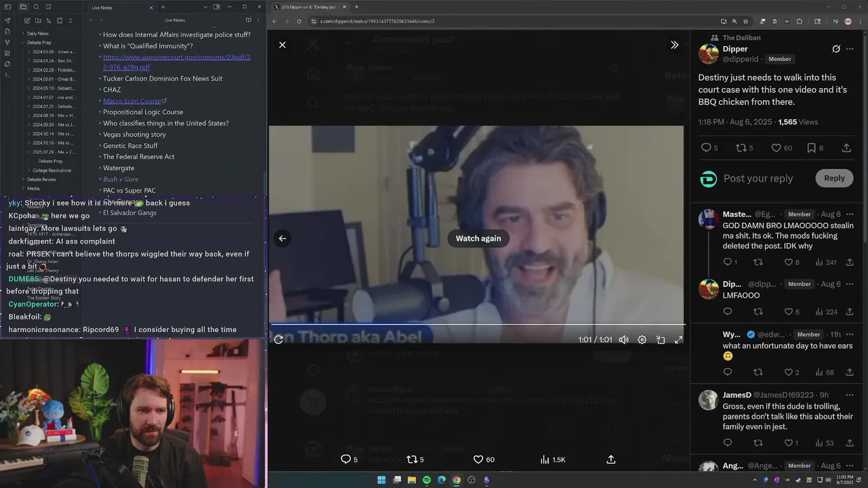Enter fullscreen for the video

678,340
